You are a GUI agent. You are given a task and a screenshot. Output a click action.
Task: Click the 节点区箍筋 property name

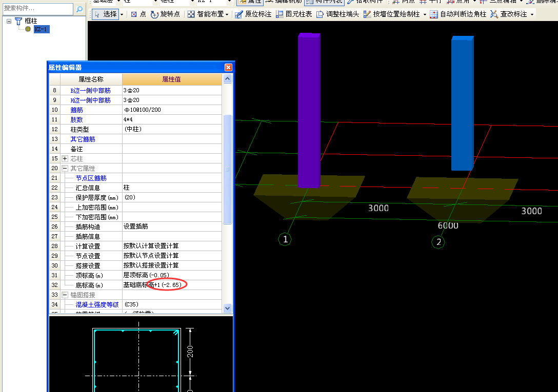click(x=91, y=178)
